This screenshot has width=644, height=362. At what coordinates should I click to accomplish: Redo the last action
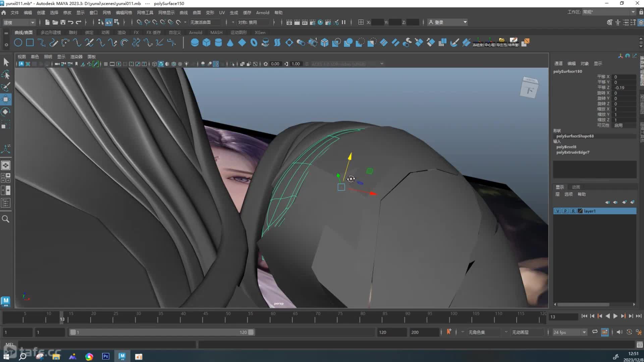78,22
